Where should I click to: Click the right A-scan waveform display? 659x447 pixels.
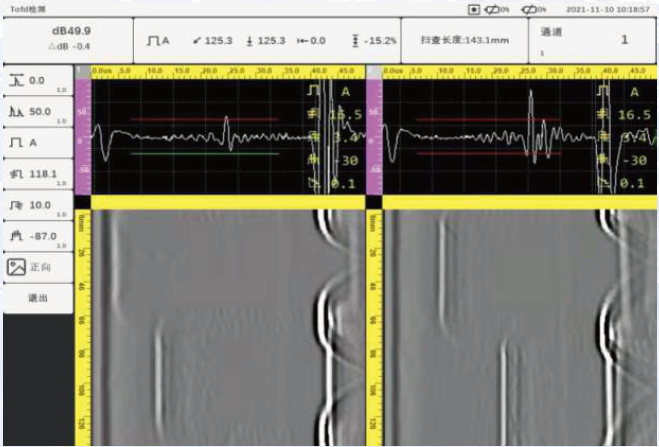[x=519, y=137]
